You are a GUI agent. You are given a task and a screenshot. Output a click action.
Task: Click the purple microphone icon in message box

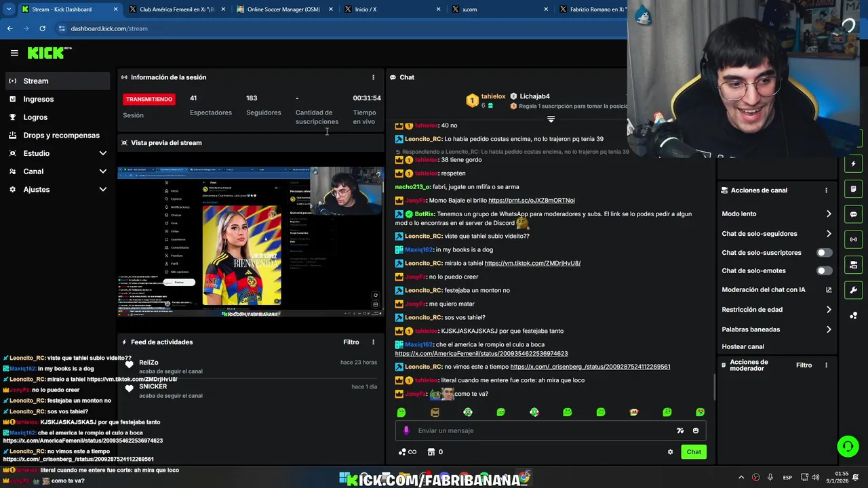(406, 430)
